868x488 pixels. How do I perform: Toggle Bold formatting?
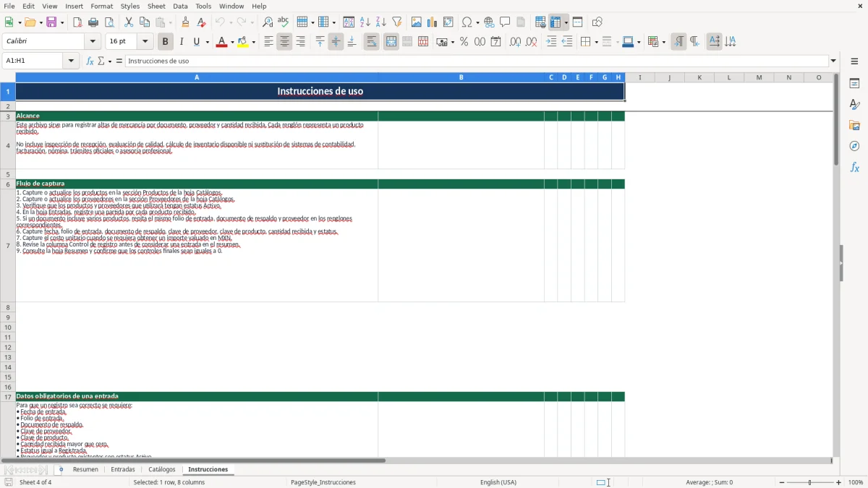pos(165,42)
